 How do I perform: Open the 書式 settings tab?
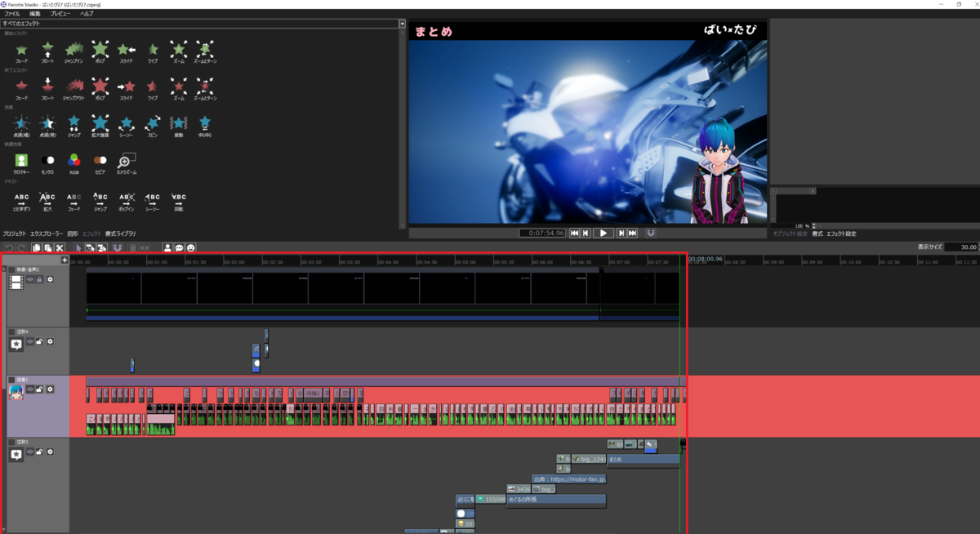coord(817,234)
